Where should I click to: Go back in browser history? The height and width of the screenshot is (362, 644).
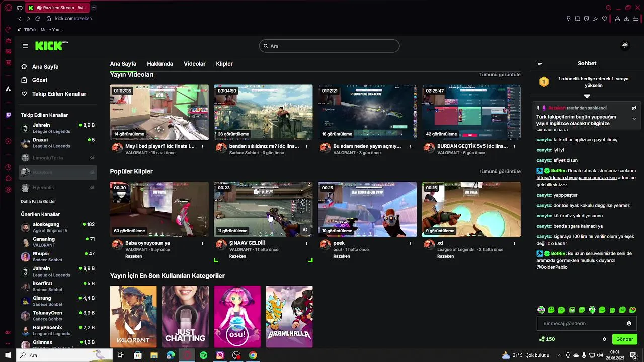tap(20, 19)
